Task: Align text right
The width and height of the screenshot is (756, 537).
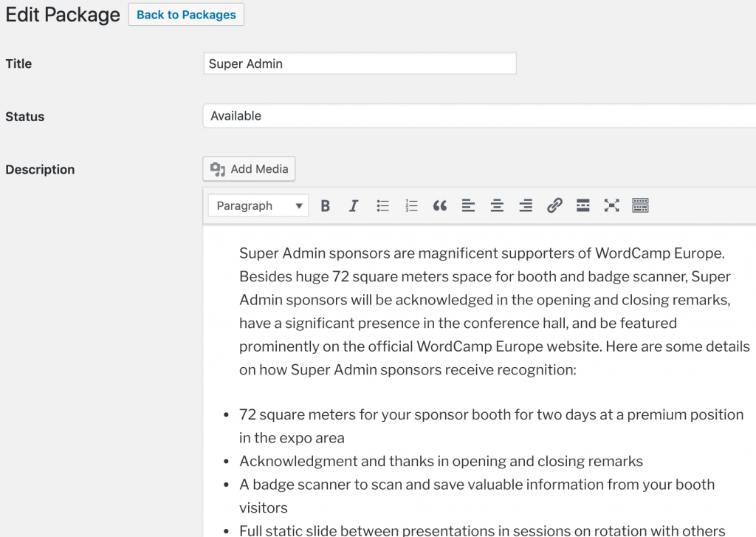Action: [526, 206]
